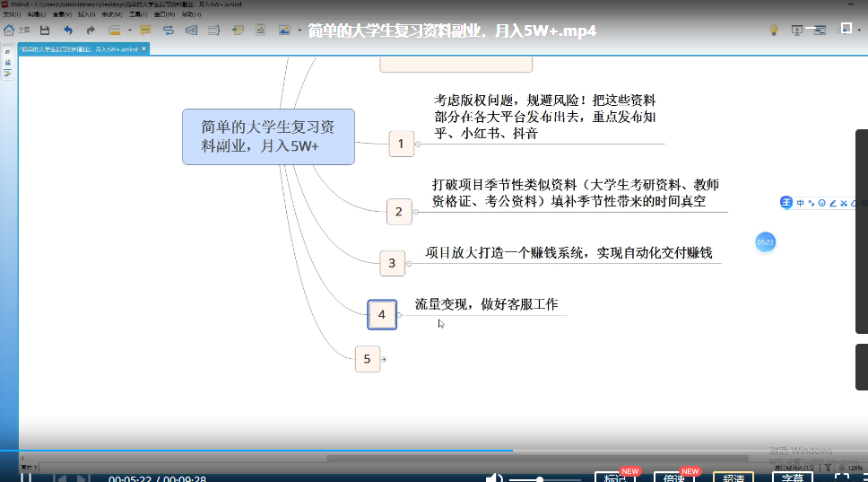Open the input method settings wrench icon
The image size is (868, 482).
(x=844, y=204)
